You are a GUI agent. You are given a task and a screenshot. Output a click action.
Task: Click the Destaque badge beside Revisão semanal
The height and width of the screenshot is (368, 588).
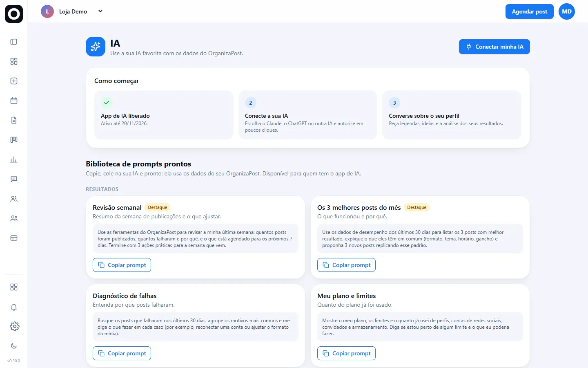(x=158, y=207)
